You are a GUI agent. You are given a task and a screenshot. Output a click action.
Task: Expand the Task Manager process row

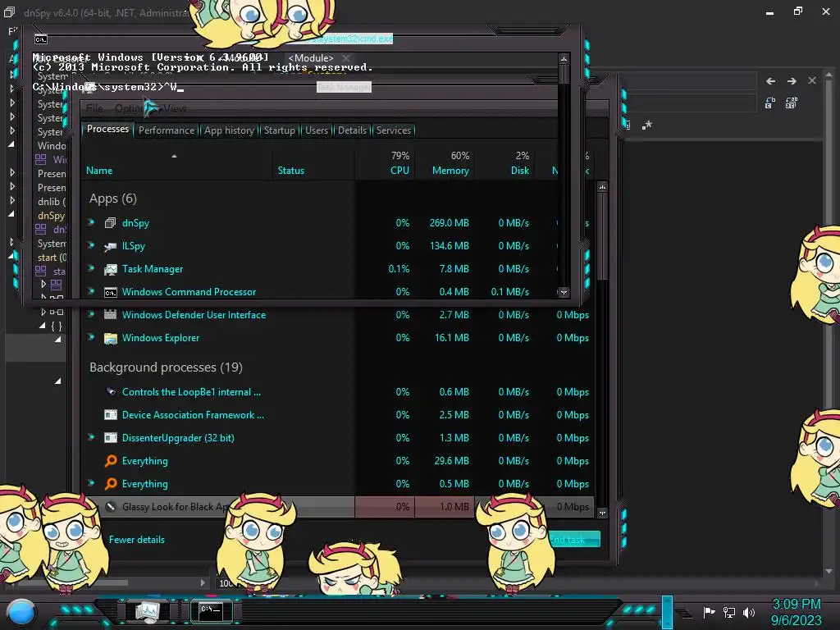(91, 268)
